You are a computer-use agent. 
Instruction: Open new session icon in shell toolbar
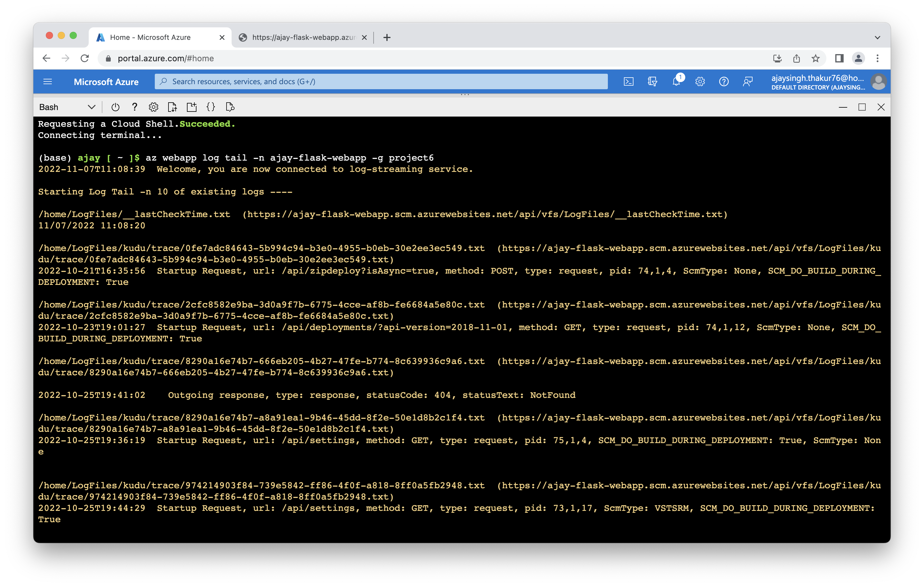tap(191, 107)
